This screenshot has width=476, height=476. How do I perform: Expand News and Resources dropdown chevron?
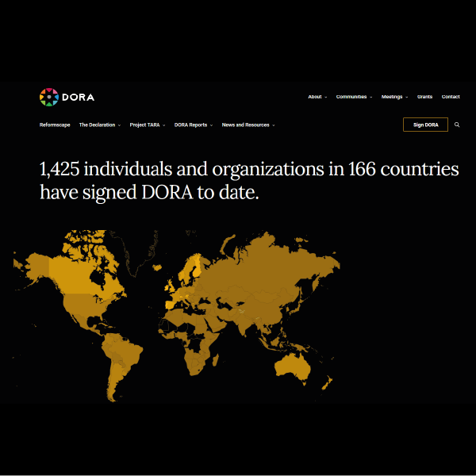pyautogui.click(x=274, y=125)
